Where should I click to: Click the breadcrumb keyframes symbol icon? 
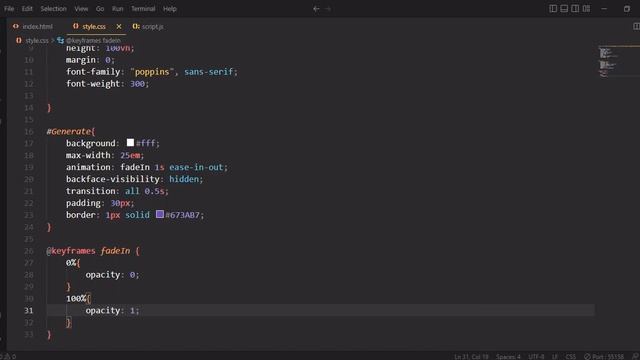60,40
